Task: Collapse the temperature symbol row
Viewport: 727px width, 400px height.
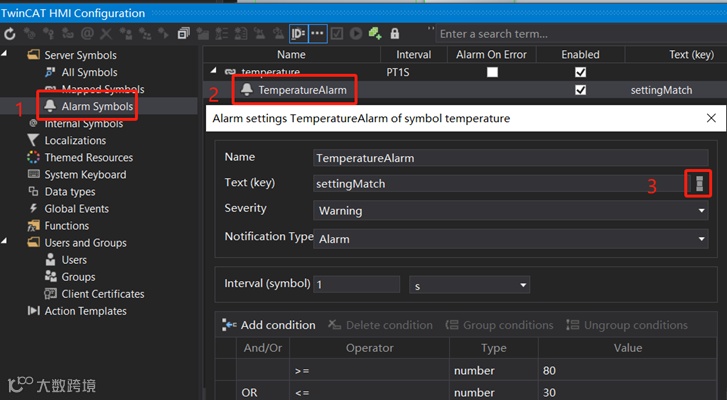Action: (x=214, y=70)
